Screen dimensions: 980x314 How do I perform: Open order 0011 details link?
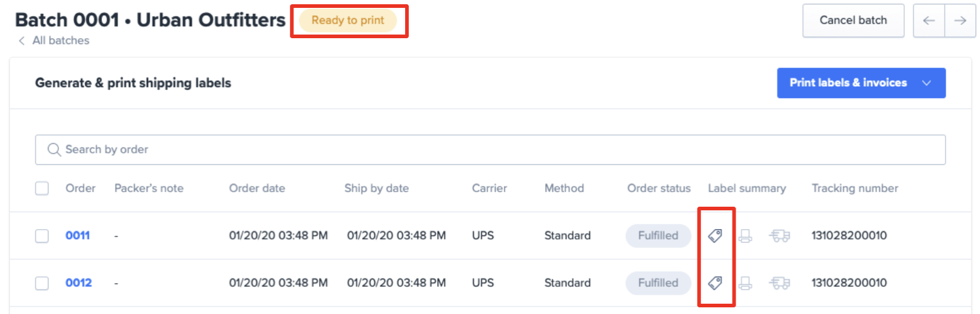pos(78,235)
